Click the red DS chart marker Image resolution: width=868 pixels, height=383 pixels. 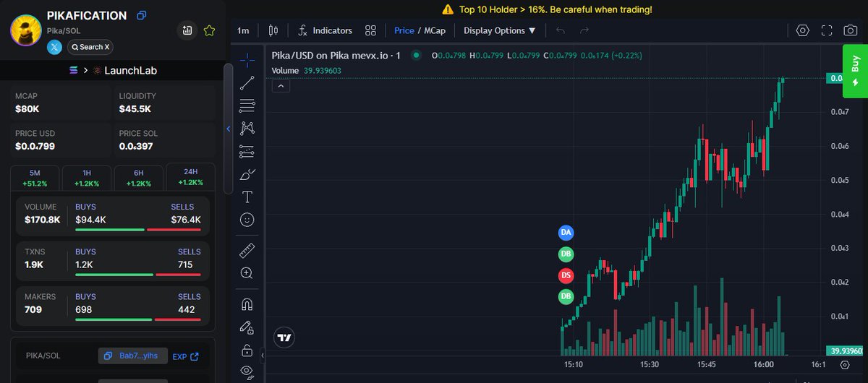[x=566, y=275]
